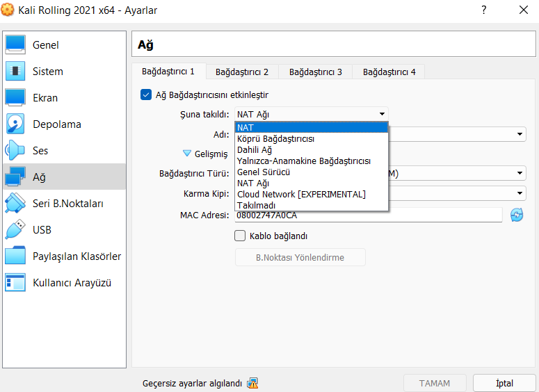Screen dimensions: 539x392
Task: Open Ekran display settings icon
Action: tap(15, 98)
